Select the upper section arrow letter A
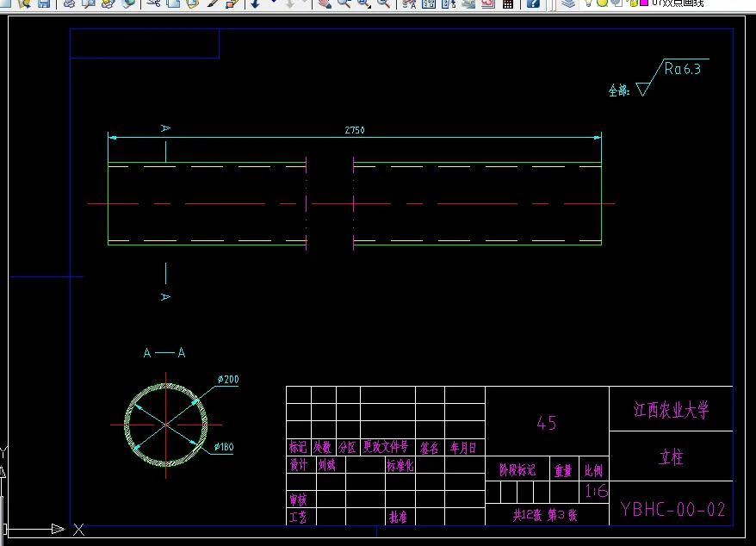Image resolution: width=756 pixels, height=546 pixels. click(165, 128)
